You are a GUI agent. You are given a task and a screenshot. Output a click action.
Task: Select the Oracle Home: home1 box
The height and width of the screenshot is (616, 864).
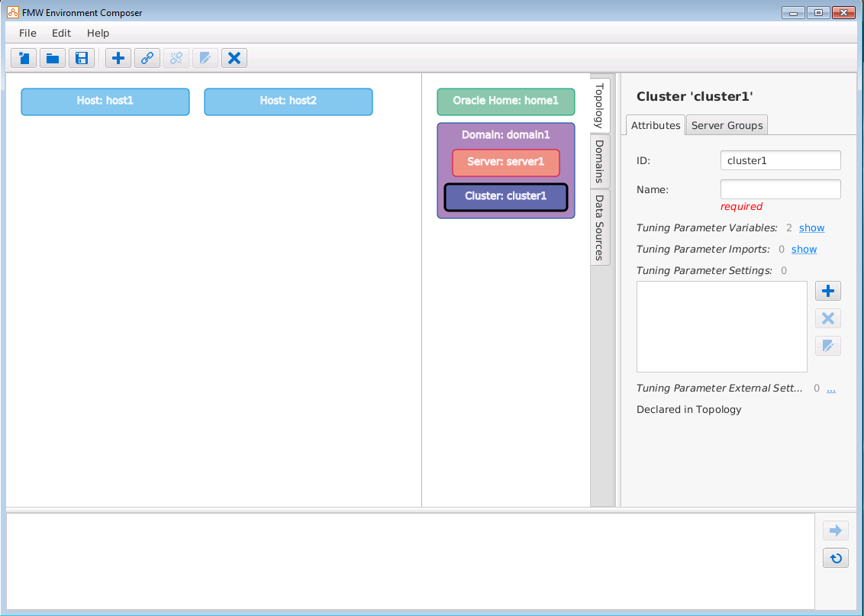[506, 102]
